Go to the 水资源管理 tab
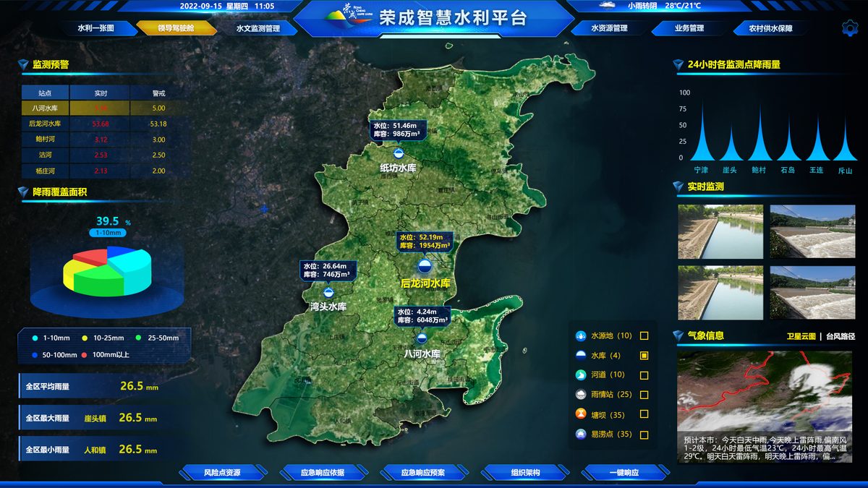Screen dimensions: 868x488 [609, 28]
